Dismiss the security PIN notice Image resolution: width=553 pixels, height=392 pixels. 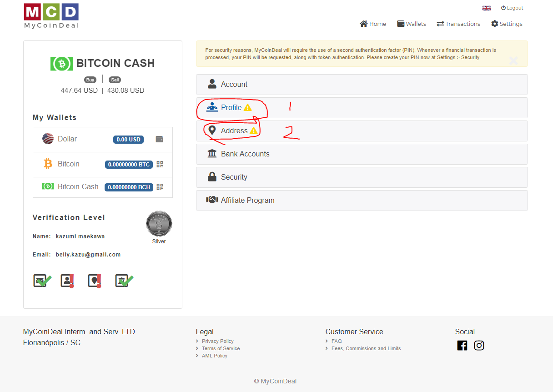coord(513,60)
